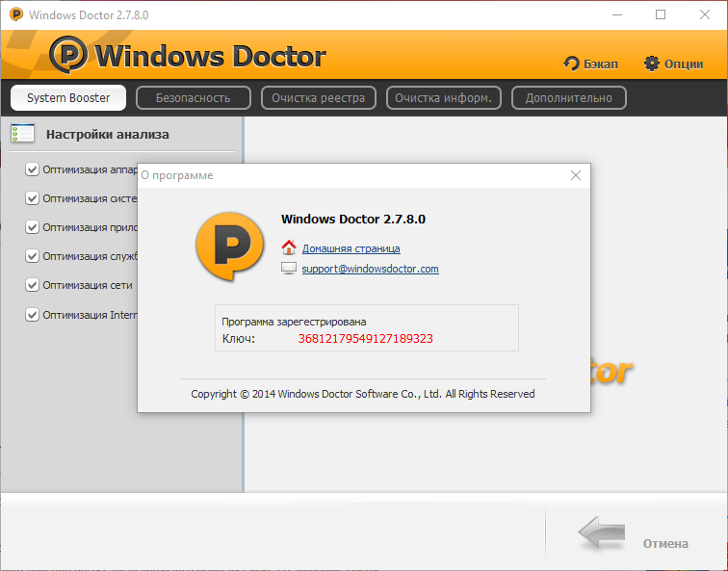The height and width of the screenshot is (571, 728).
Task: Close the О программе dialog
Action: point(576,175)
